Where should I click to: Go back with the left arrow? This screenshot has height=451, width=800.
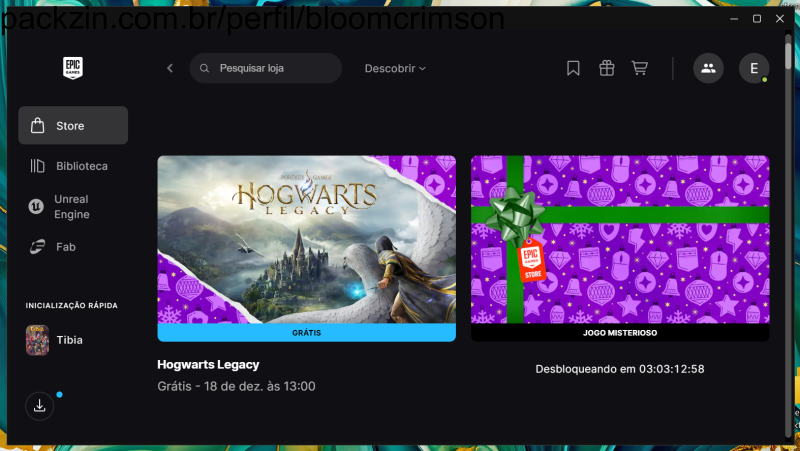pyautogui.click(x=170, y=68)
